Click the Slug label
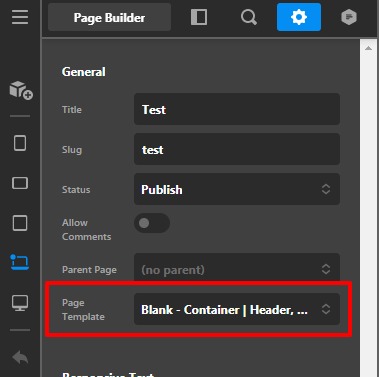 click(x=72, y=150)
